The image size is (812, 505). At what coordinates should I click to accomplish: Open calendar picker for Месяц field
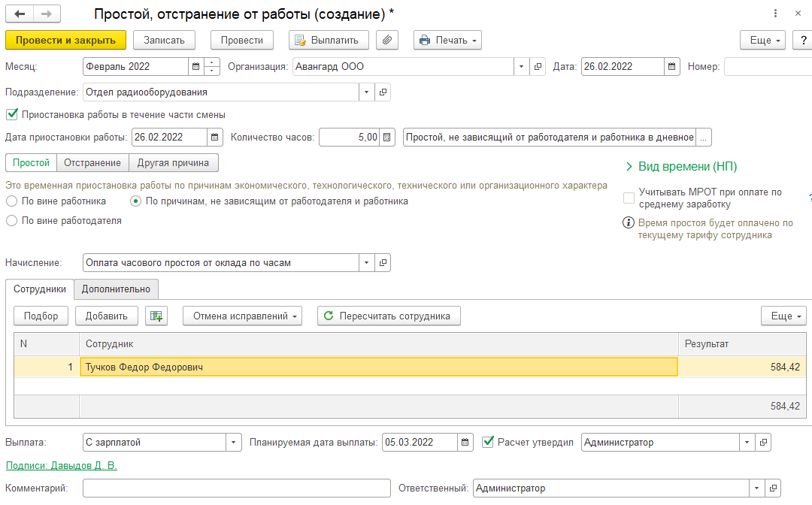coord(196,67)
